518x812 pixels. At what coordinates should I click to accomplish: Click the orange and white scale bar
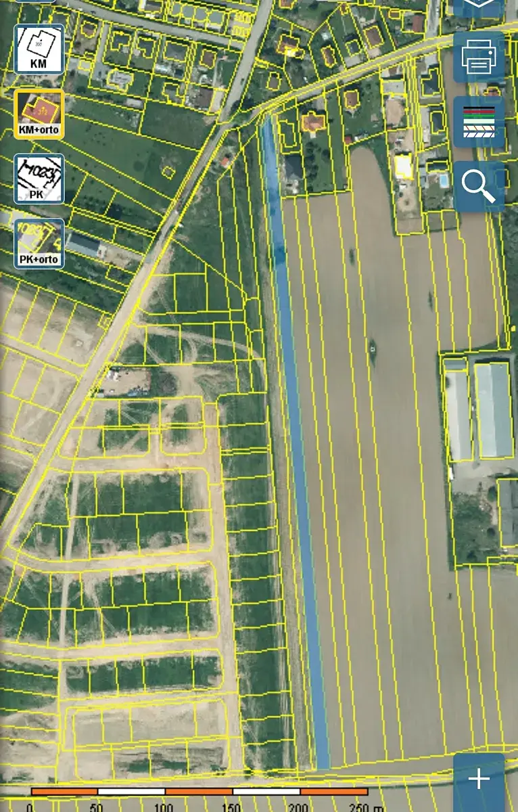click(x=199, y=791)
